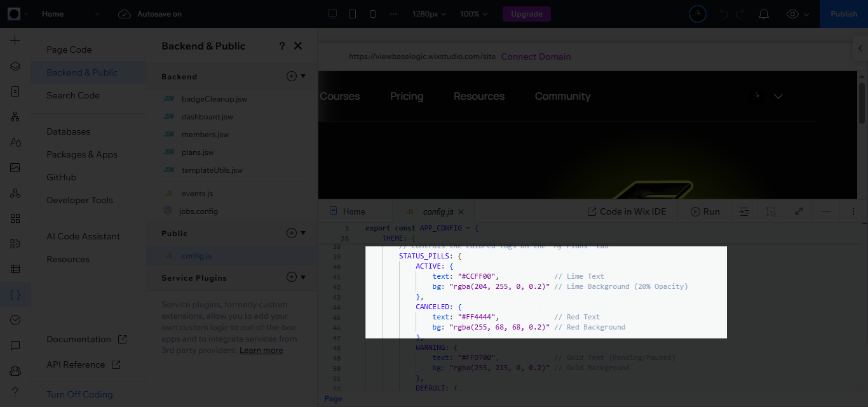Open the code braces sidebar icon
This screenshot has width=868, height=407.
click(x=15, y=295)
